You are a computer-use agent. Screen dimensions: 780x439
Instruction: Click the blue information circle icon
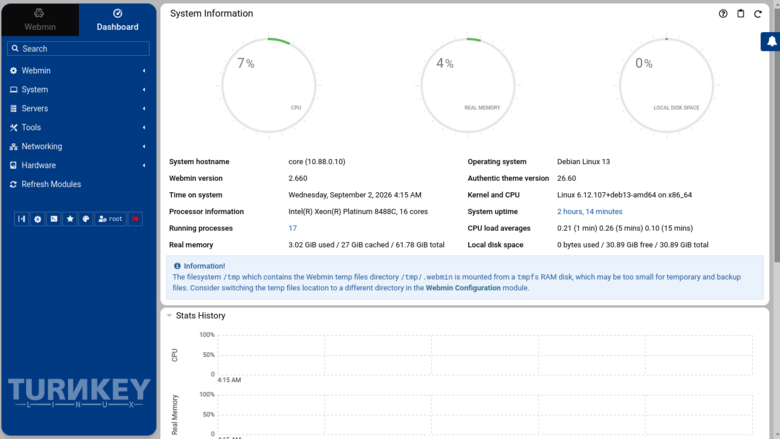tap(177, 266)
